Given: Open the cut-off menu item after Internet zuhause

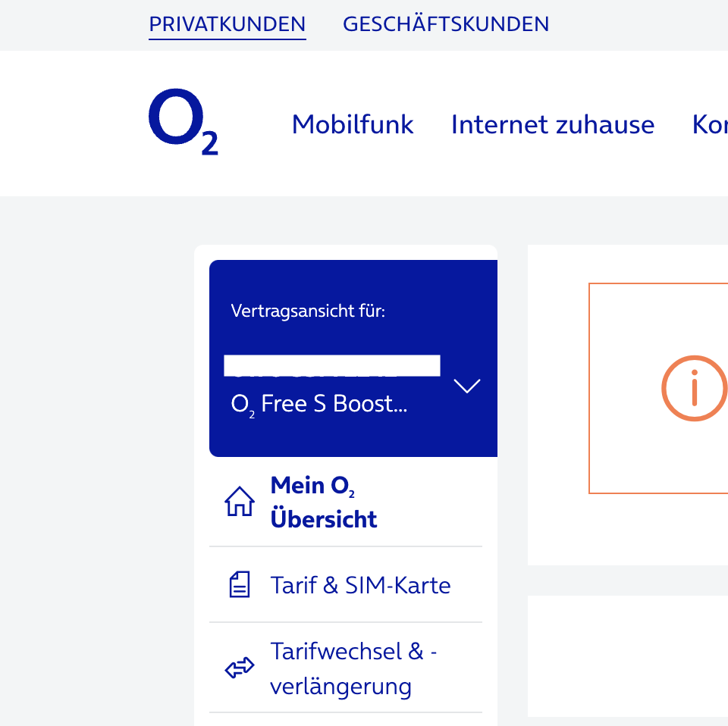Looking at the screenshot, I should pos(711,124).
